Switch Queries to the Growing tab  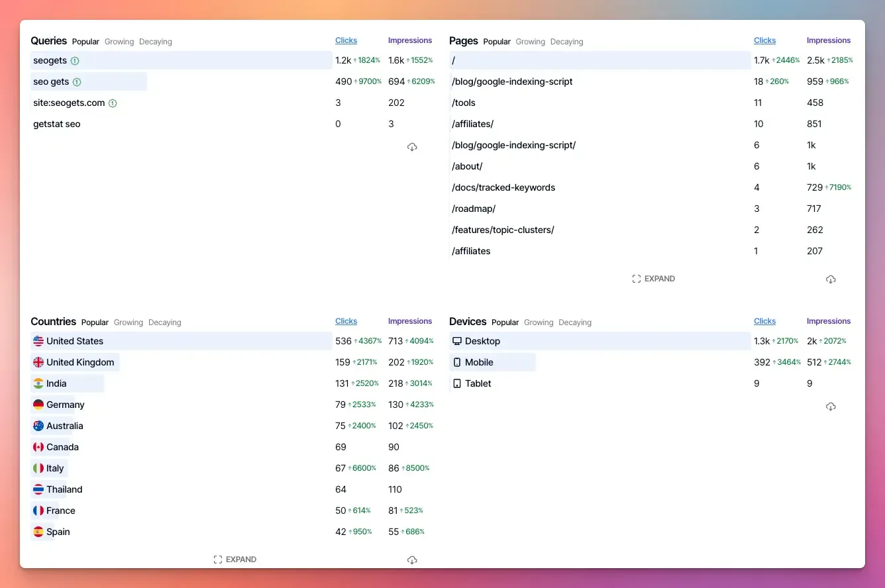click(x=119, y=42)
